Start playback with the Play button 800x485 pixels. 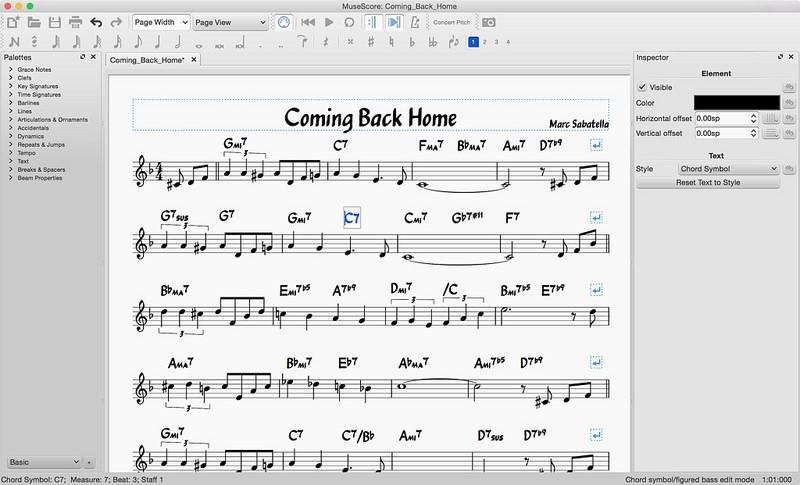click(x=329, y=22)
